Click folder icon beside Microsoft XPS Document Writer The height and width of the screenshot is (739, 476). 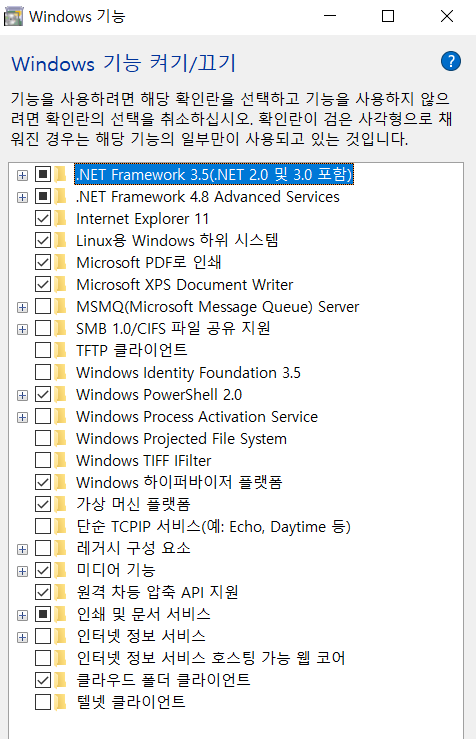point(60,285)
